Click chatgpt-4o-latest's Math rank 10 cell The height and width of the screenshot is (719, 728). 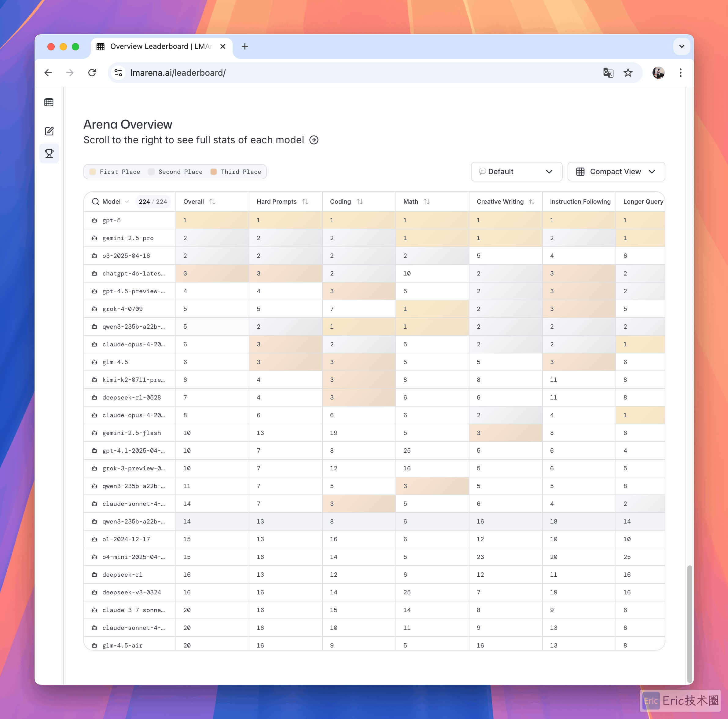click(432, 273)
